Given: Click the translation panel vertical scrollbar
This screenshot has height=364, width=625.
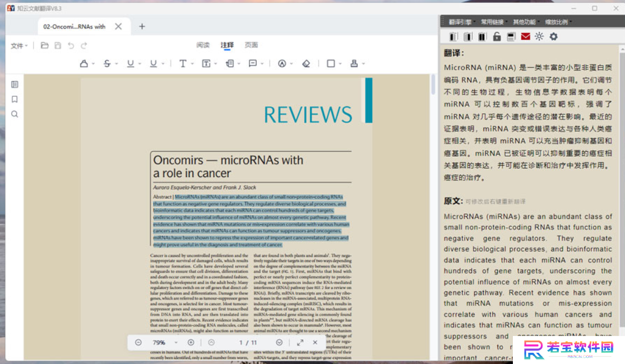Looking at the screenshot, I should click(622, 191).
